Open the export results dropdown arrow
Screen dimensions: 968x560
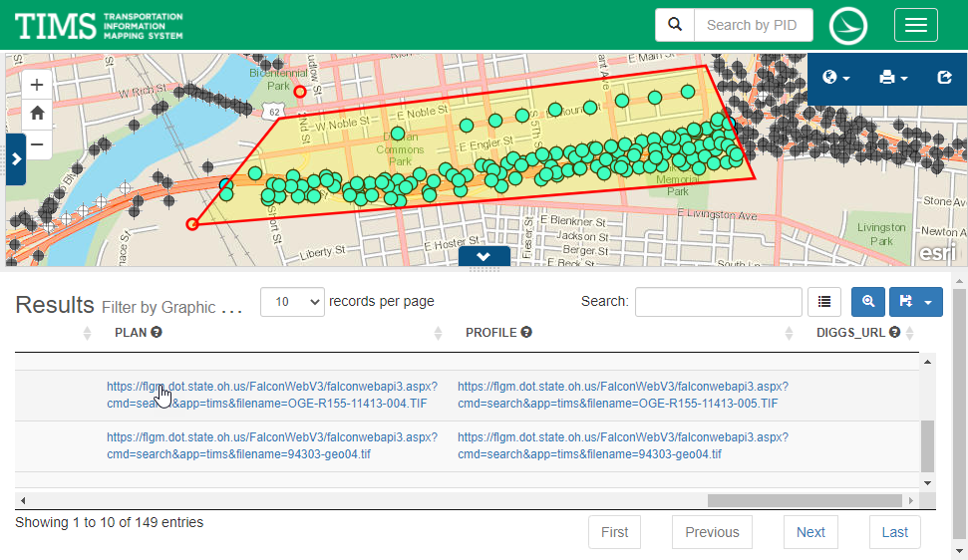[928, 302]
